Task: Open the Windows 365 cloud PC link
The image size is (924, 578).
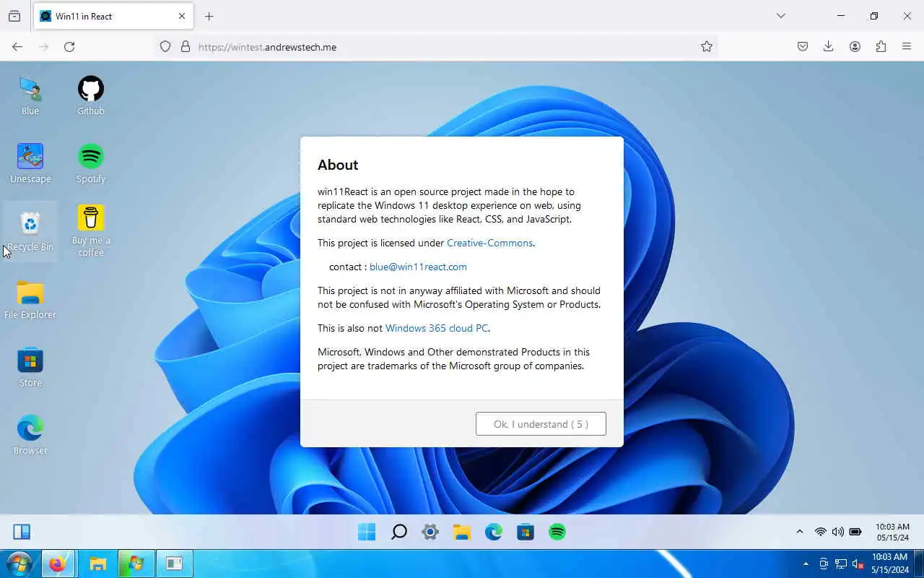Action: click(437, 328)
